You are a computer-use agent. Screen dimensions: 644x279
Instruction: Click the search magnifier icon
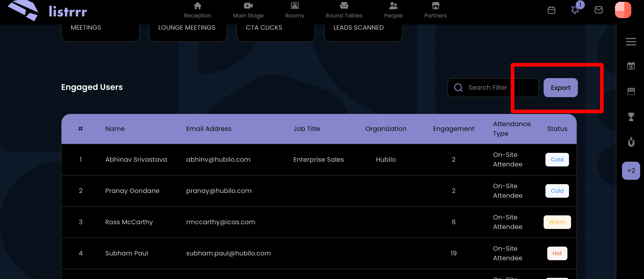[x=458, y=88]
